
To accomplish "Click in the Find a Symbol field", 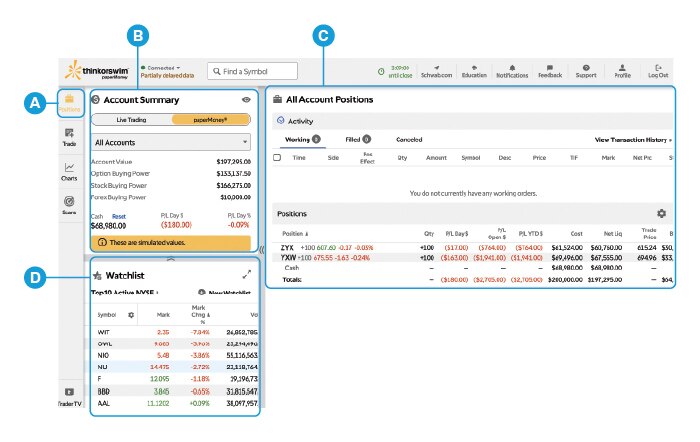I will point(252,71).
